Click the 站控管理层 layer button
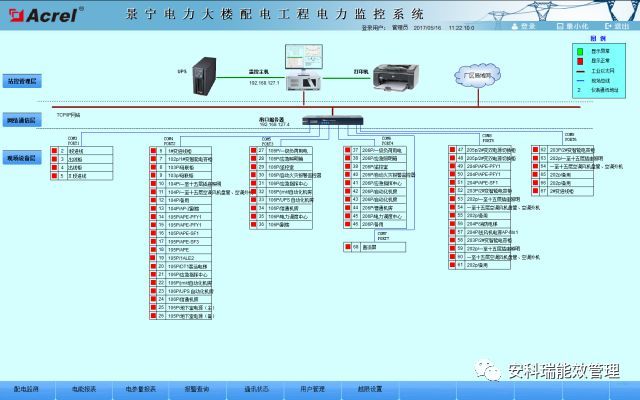 tap(22, 78)
